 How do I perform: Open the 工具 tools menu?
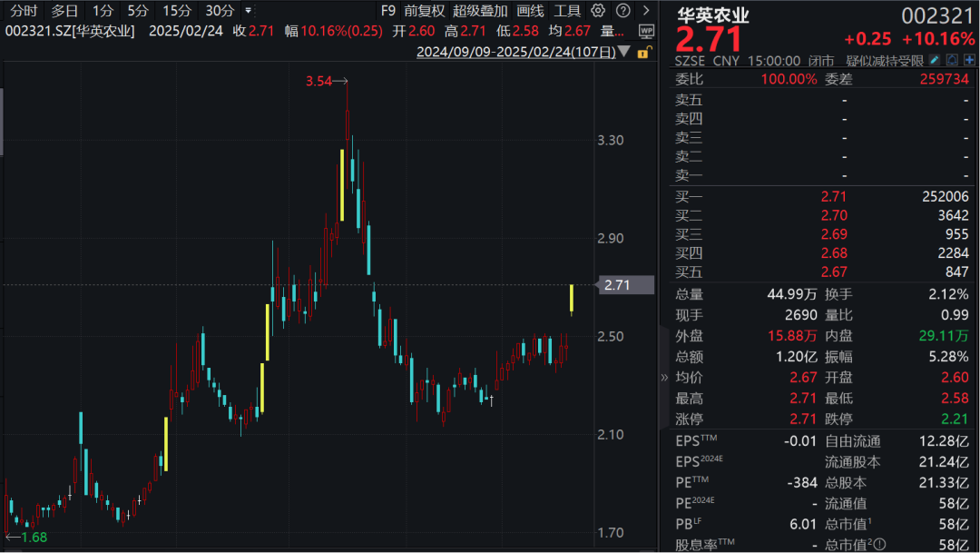567,11
